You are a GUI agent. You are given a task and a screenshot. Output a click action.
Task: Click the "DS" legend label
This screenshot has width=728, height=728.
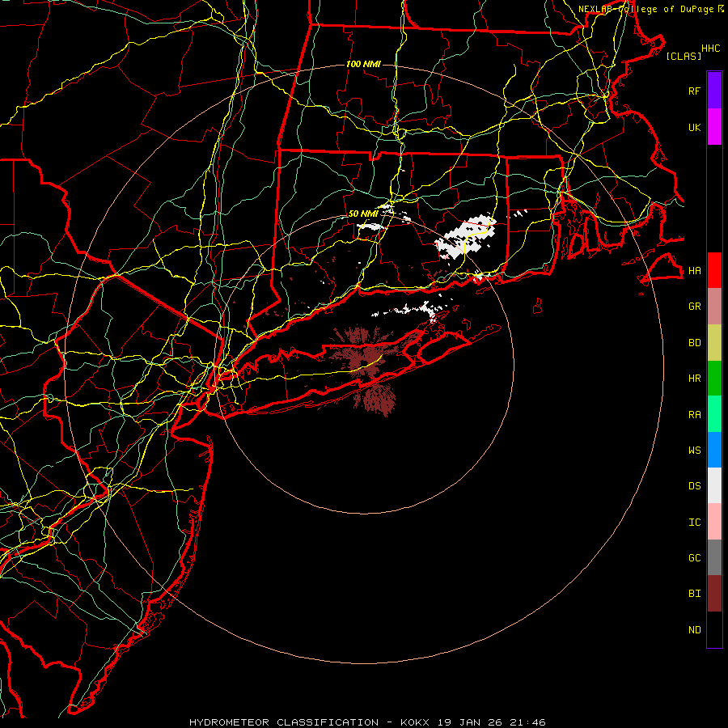click(694, 485)
